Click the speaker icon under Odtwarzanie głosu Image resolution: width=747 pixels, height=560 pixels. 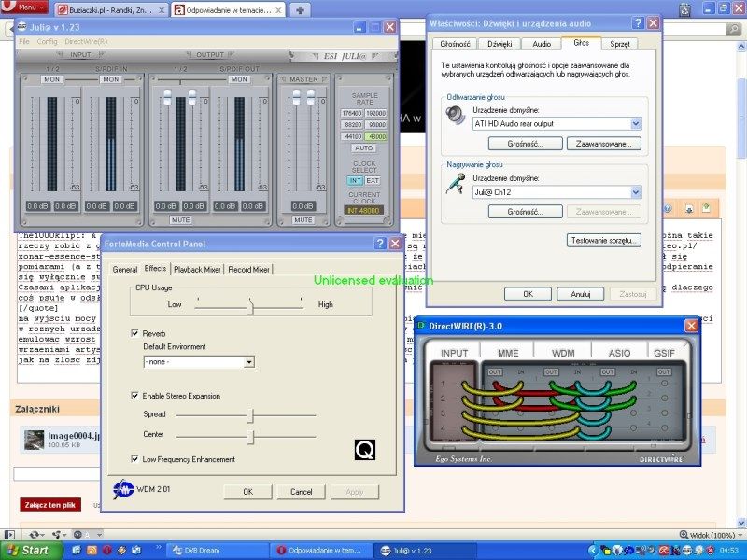(x=456, y=115)
